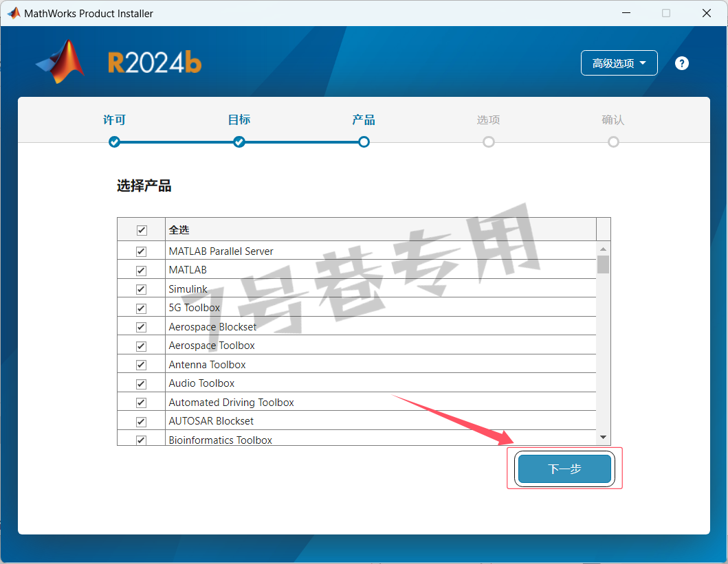Minimize the installer window

(626, 13)
